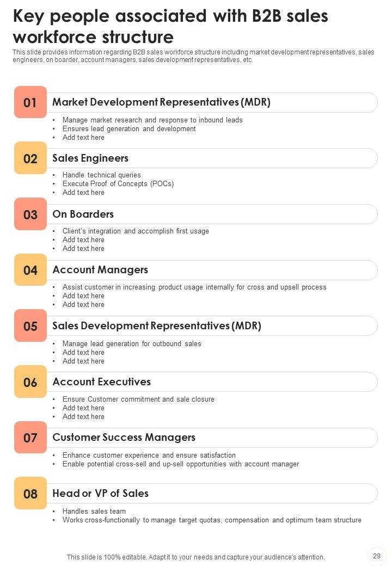Click the yellow 02 number badge

30,158
